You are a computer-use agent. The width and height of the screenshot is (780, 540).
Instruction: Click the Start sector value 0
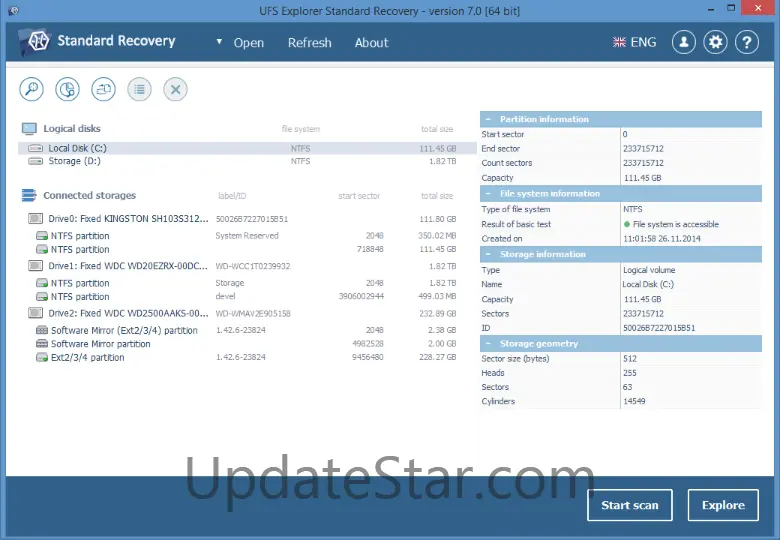tap(625, 134)
